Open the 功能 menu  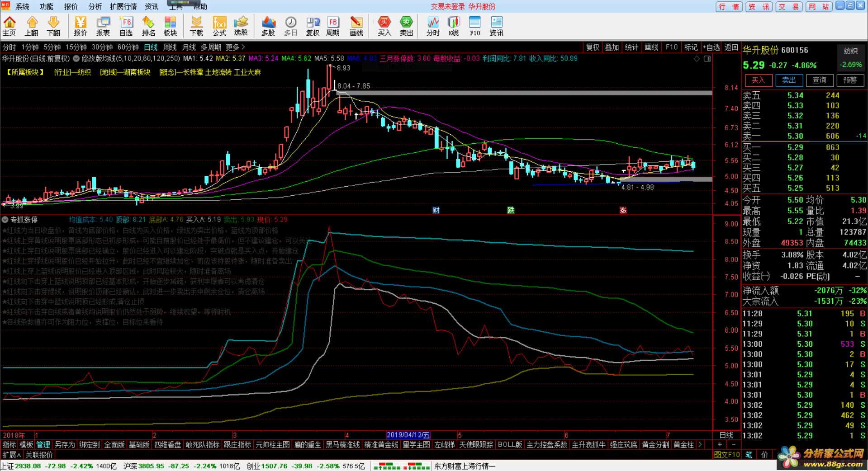pyautogui.click(x=46, y=6)
